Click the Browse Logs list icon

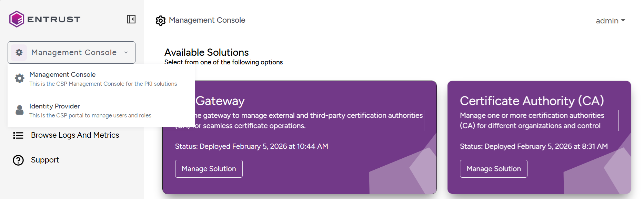tap(18, 135)
